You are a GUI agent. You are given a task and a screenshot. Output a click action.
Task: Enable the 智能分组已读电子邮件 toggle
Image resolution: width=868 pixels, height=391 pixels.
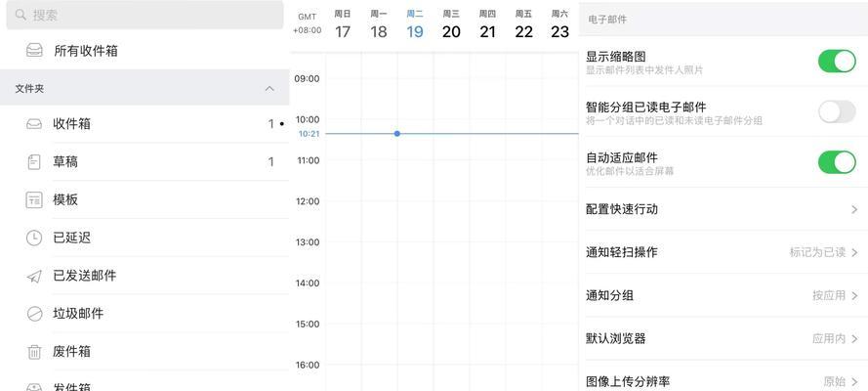coord(837,111)
